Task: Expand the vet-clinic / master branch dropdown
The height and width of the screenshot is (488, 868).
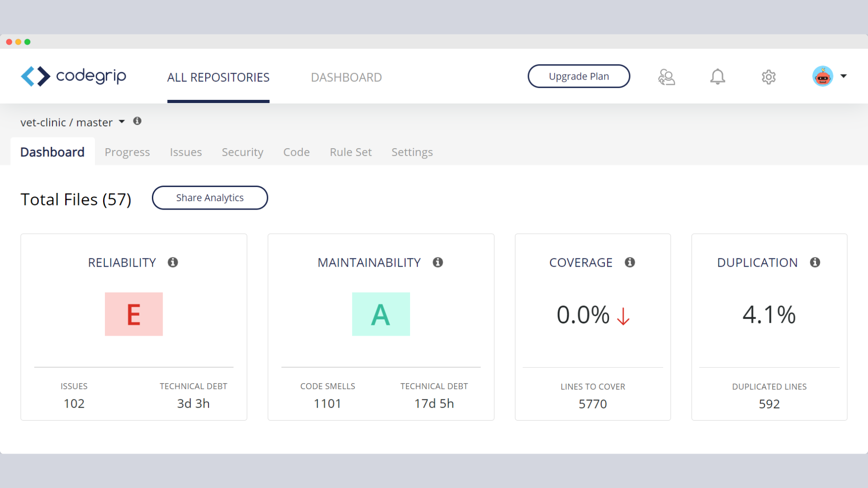Action: (x=122, y=122)
